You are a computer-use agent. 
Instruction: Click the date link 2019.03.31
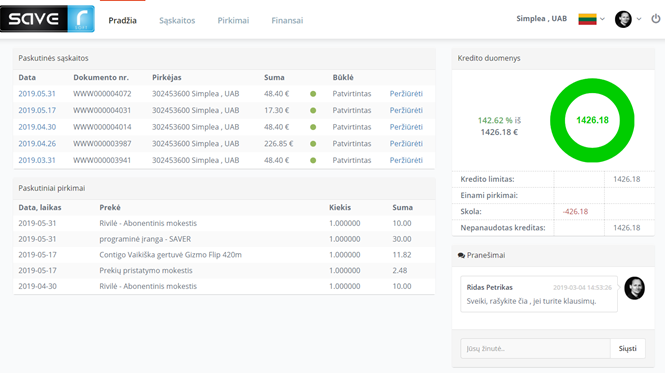pos(37,160)
